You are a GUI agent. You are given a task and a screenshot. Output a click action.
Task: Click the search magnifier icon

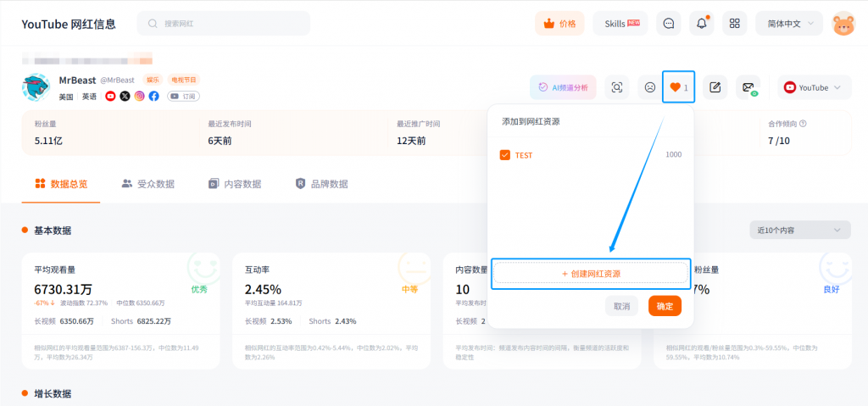153,24
